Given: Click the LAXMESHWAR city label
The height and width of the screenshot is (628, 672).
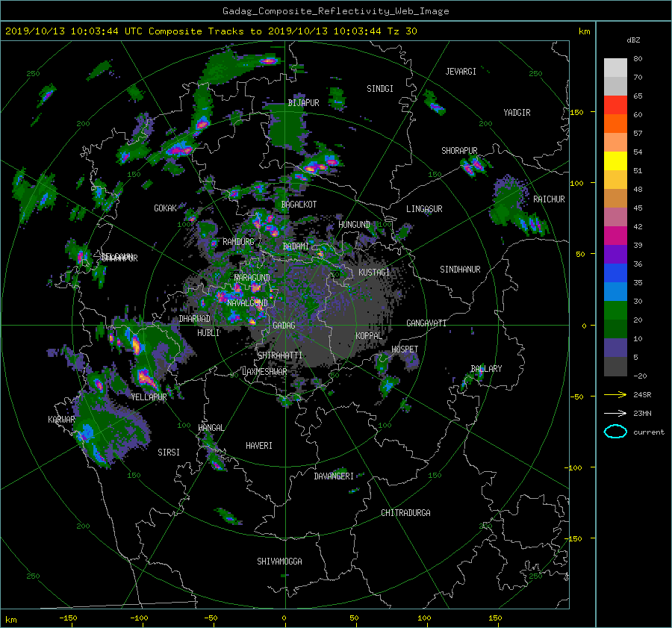Looking at the screenshot, I should [264, 372].
